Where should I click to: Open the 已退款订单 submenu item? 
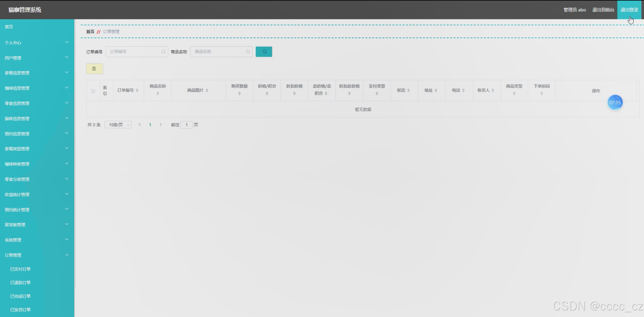(x=21, y=283)
